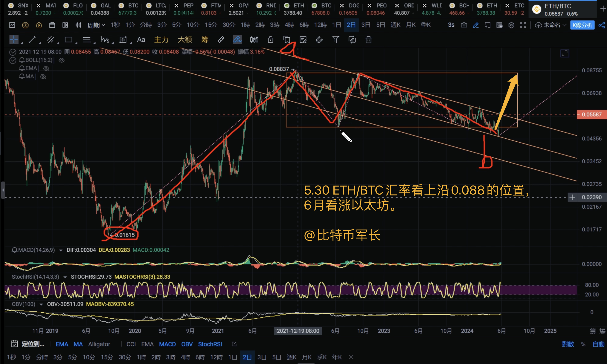
Task: Open the ruler measure tool
Action: [221, 39]
